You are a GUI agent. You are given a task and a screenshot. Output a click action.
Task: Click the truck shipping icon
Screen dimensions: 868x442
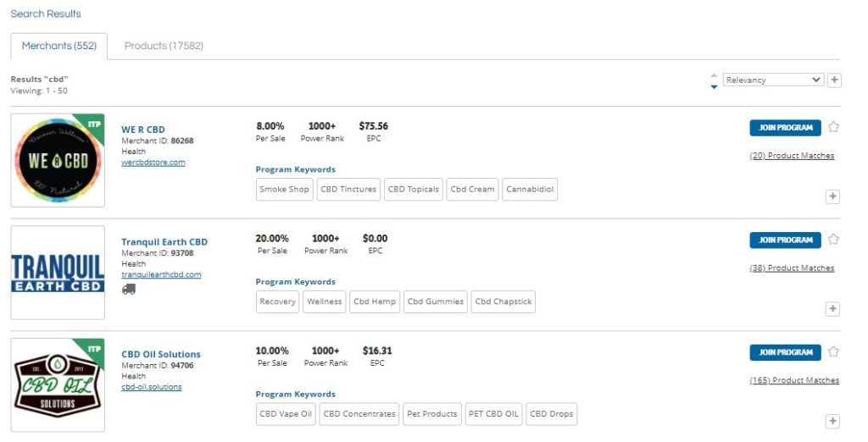coord(129,289)
